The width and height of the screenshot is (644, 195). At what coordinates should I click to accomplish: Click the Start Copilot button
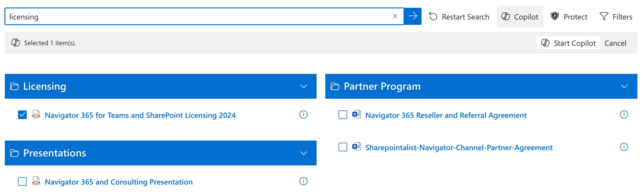(x=568, y=43)
